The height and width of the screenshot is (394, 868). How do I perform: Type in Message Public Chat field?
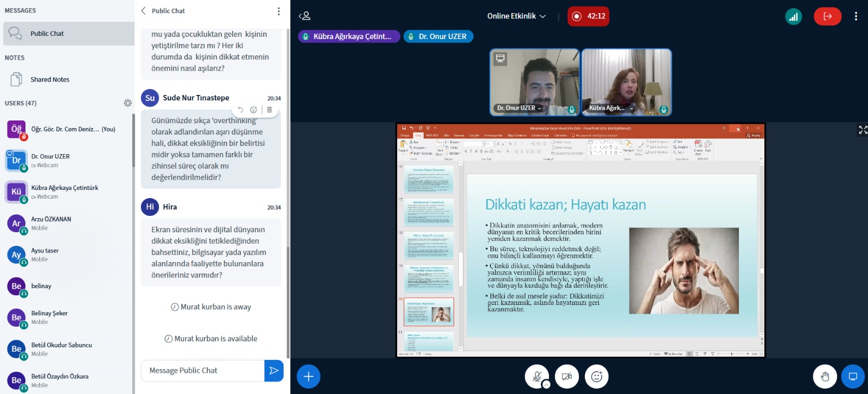[202, 371]
